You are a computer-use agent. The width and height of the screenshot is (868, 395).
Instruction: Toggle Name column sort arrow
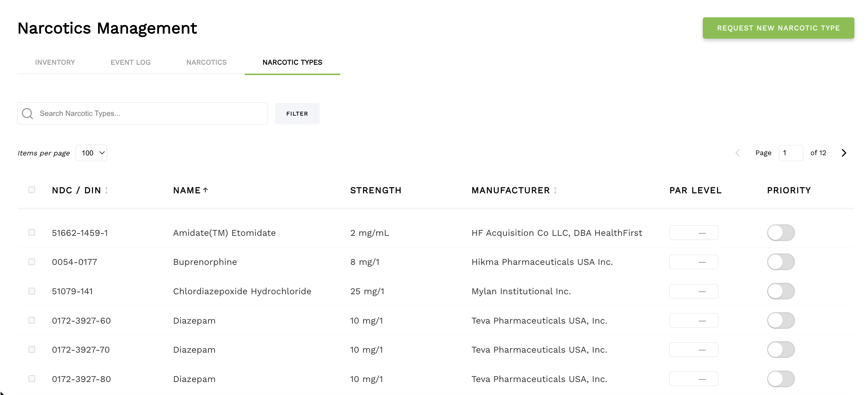[x=205, y=190]
